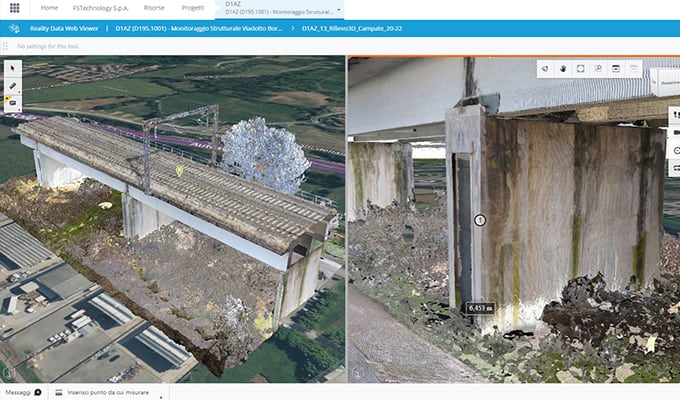The width and height of the screenshot is (680, 400).
Task: Expand the D1AZ project dropdown
Action: coord(338,8)
